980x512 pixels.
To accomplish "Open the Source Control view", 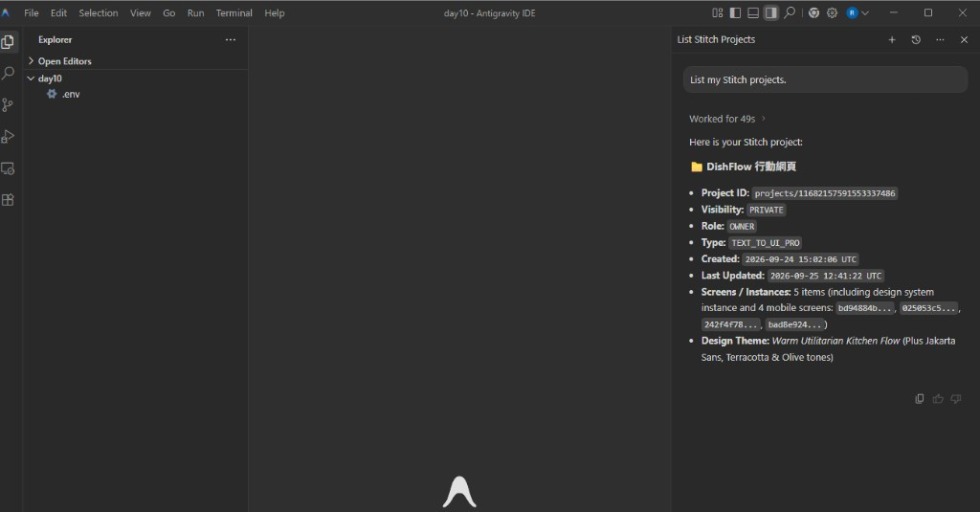I will tap(8, 105).
